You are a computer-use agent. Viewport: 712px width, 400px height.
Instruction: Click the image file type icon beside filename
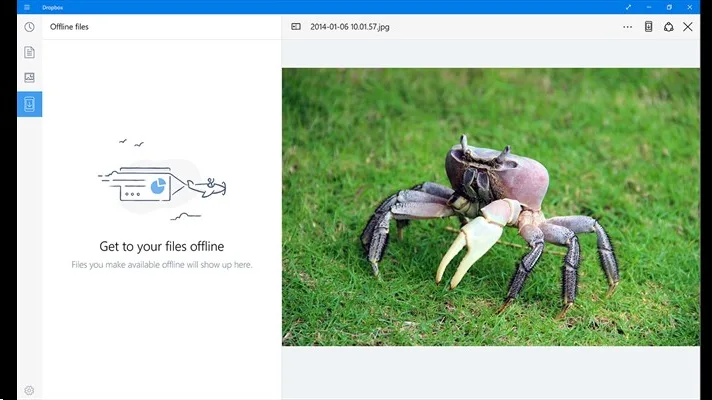[x=296, y=27]
